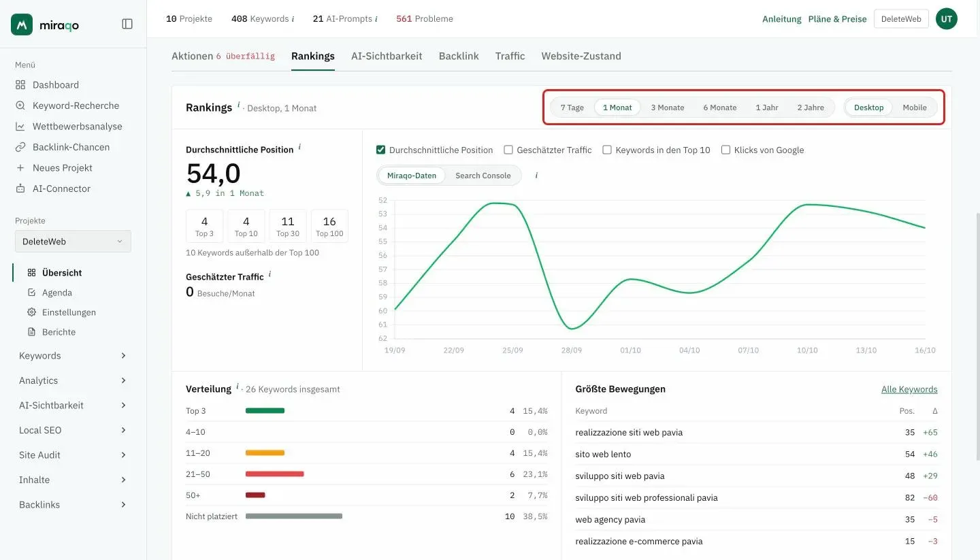Image resolution: width=980 pixels, height=560 pixels.
Task: Tick the Klicks von Google checkbox
Action: (725, 150)
